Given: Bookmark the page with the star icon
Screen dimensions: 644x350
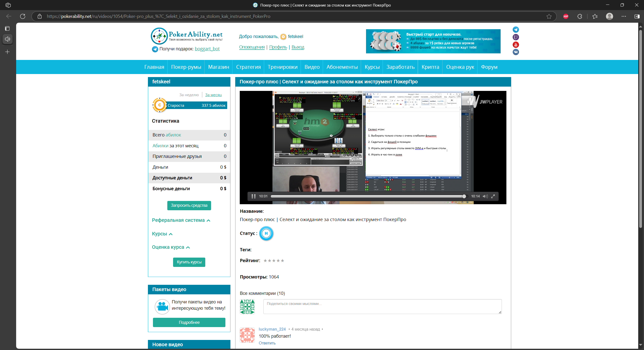Looking at the screenshot, I should tap(549, 16).
